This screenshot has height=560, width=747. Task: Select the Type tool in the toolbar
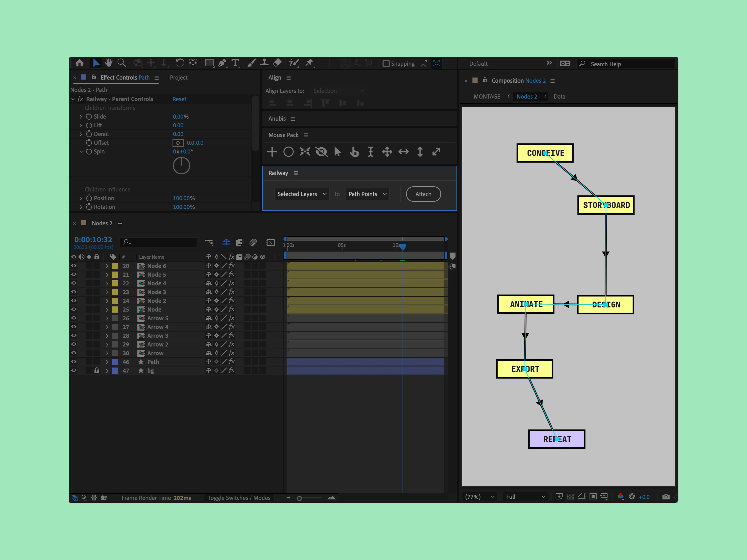235,63
